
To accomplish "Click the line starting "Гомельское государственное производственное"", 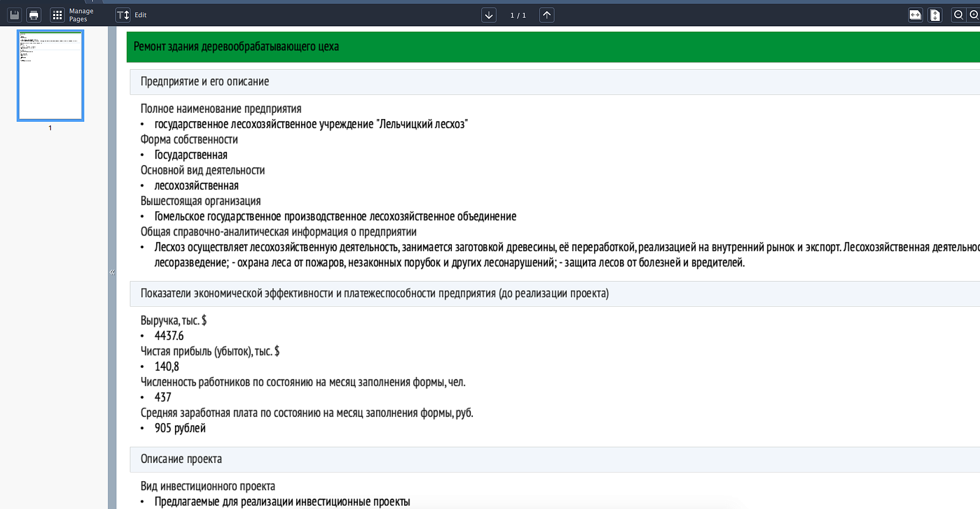I will pyautogui.click(x=335, y=217).
